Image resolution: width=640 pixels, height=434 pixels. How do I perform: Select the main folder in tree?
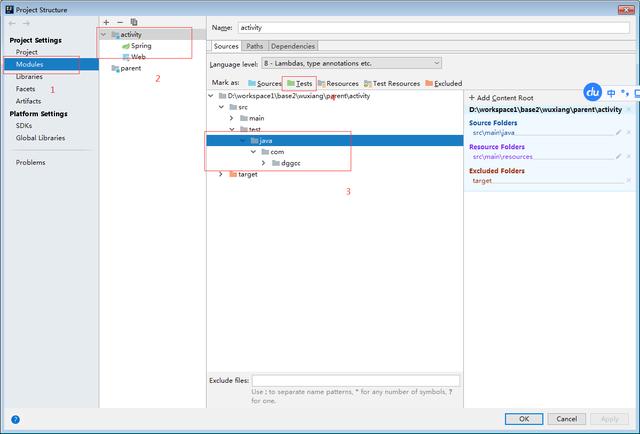pyautogui.click(x=252, y=118)
